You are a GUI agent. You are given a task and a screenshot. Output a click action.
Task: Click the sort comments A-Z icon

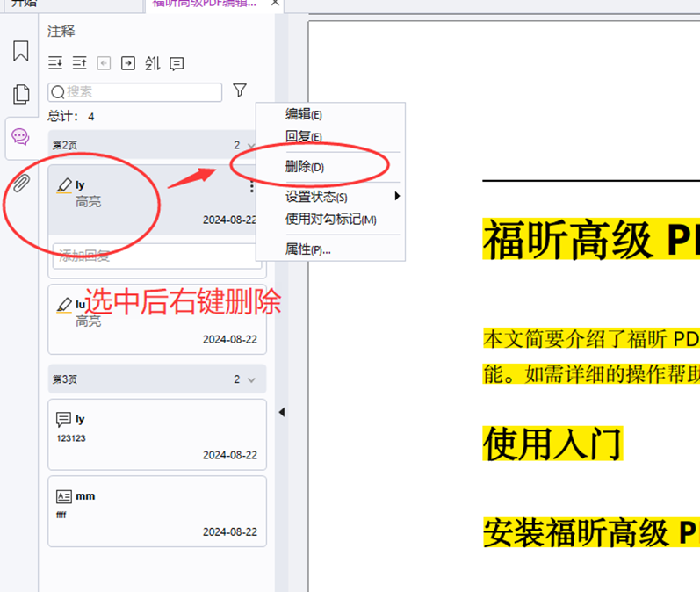coord(152,63)
